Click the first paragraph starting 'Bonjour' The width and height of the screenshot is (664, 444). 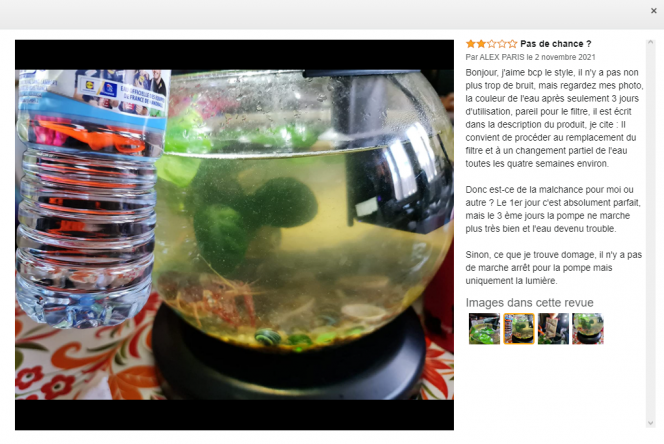[x=554, y=118]
